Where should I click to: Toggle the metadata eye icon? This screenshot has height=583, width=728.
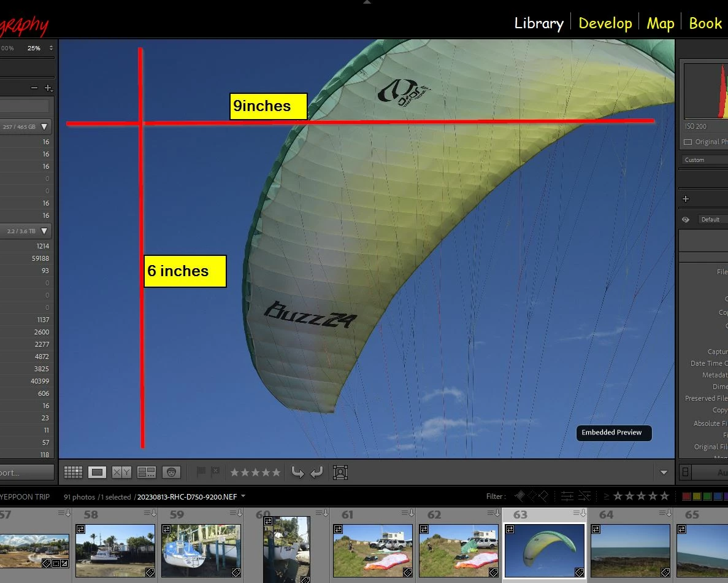point(686,220)
